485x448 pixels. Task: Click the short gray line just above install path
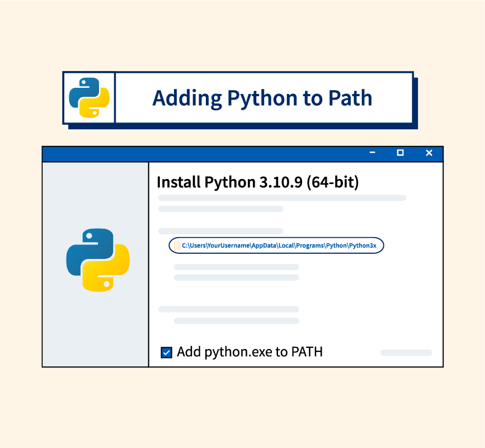pos(220,231)
